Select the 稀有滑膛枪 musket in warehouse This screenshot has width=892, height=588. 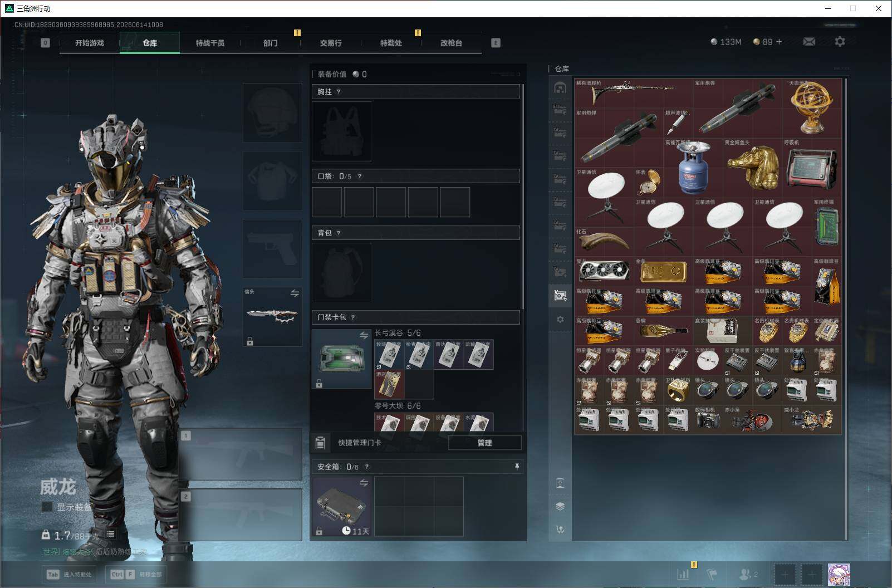click(634, 94)
